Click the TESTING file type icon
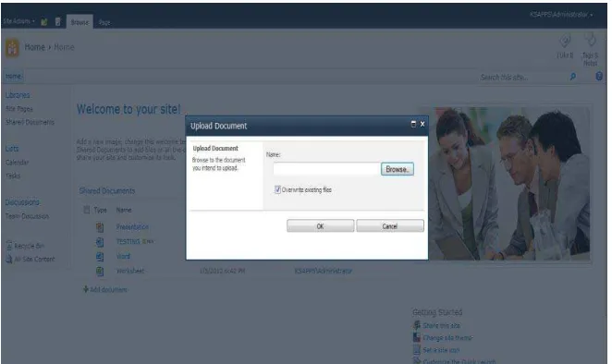This screenshot has width=612, height=364. 100,242
